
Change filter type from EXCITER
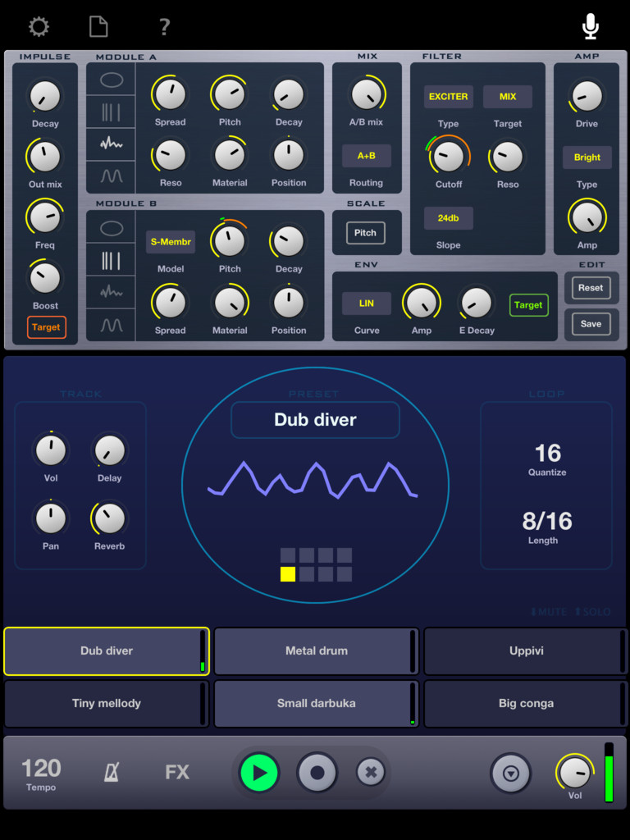coord(449,97)
